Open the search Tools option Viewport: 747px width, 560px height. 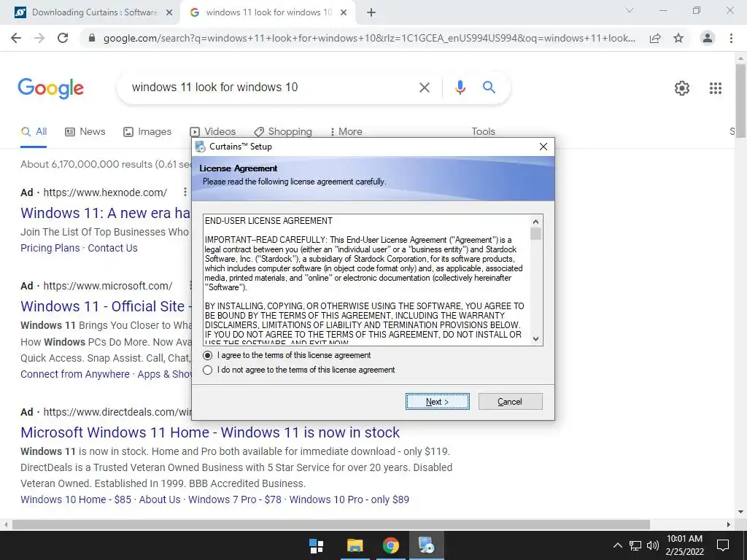click(x=483, y=132)
